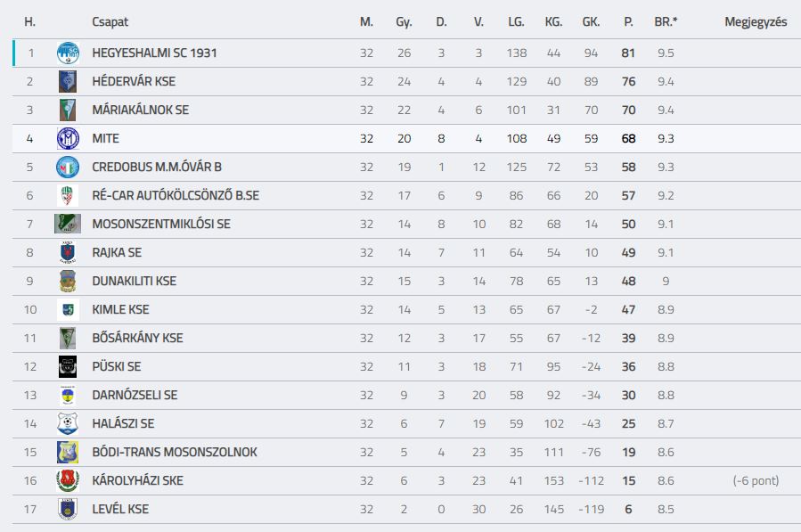This screenshot has width=801, height=532.
Task: Click the Csapat column header
Action: click(x=110, y=22)
